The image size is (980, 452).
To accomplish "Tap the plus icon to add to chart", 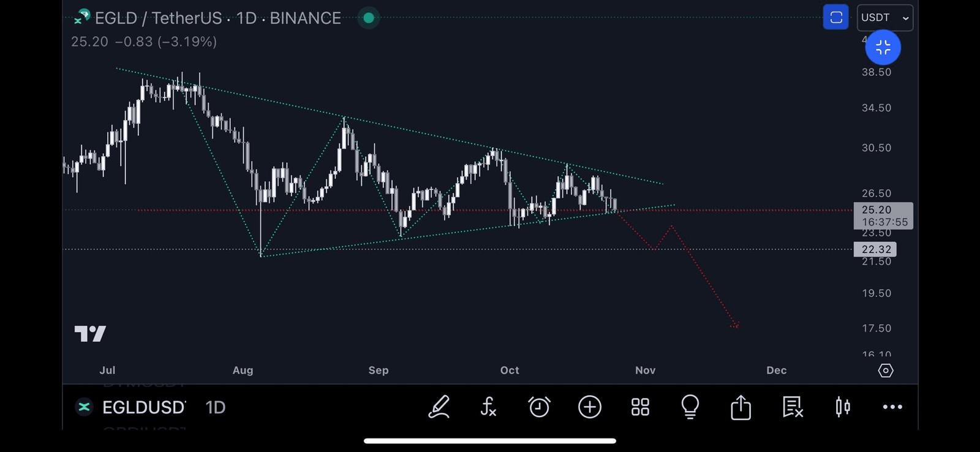I will 589,407.
